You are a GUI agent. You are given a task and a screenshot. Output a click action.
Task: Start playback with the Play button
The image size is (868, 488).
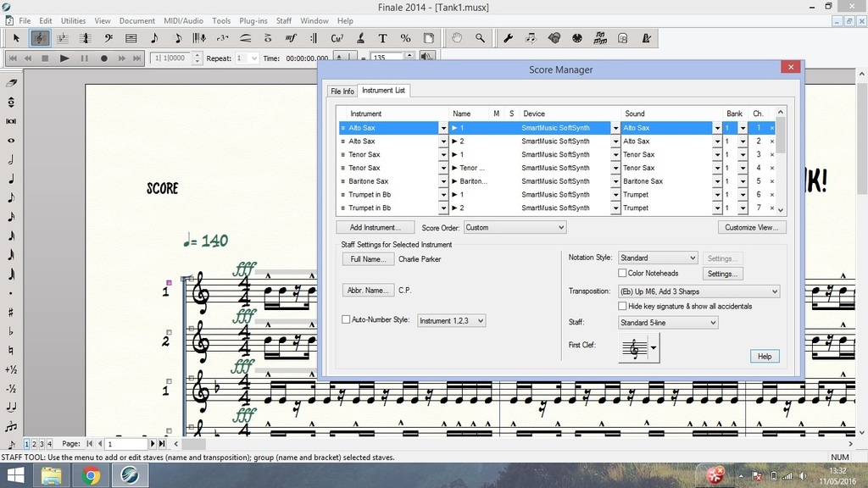(x=64, y=58)
